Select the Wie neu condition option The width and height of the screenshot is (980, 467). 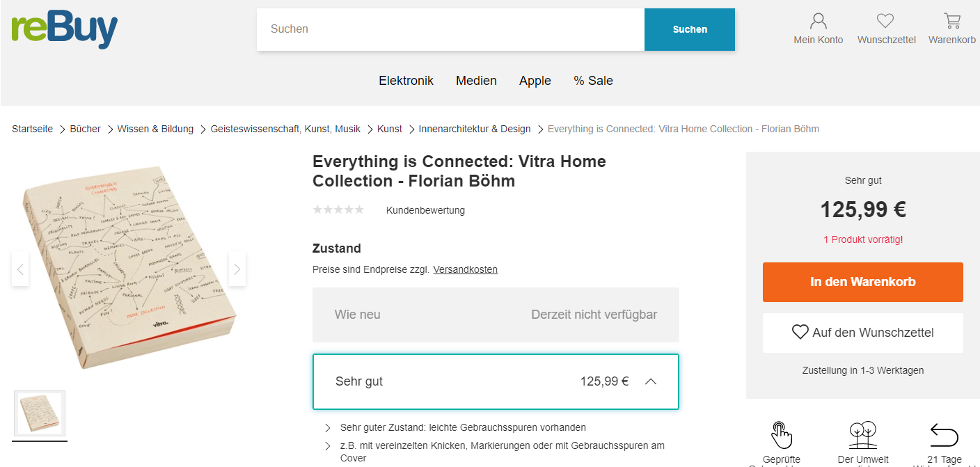point(496,315)
